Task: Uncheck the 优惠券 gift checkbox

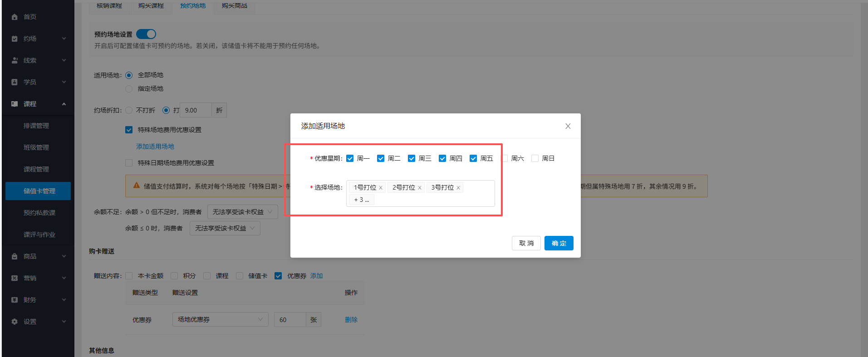Action: click(x=278, y=276)
